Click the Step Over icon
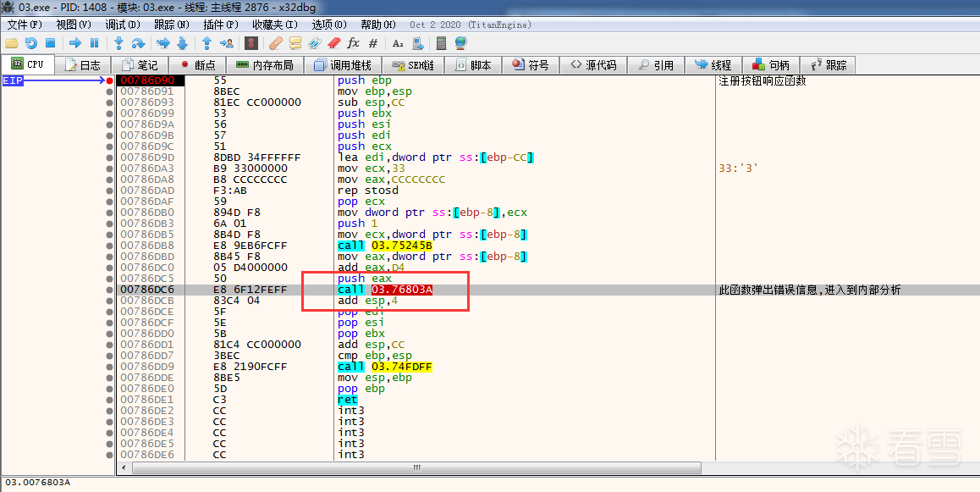The image size is (980, 492). pos(138,43)
